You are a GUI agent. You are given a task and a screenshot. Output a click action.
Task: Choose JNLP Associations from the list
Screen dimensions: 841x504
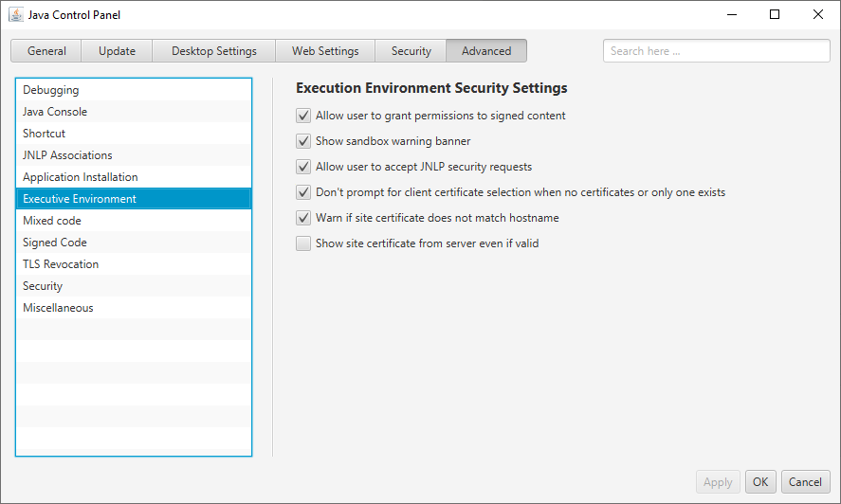coord(67,155)
